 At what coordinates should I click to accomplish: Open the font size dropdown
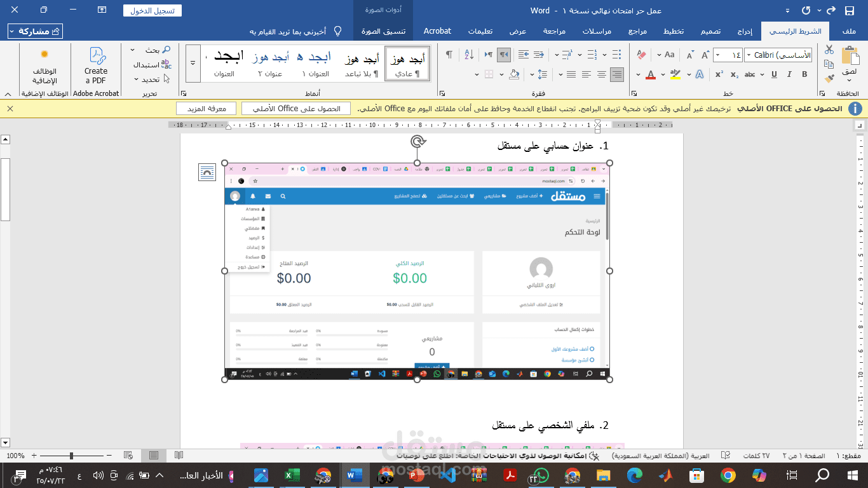[x=719, y=55]
